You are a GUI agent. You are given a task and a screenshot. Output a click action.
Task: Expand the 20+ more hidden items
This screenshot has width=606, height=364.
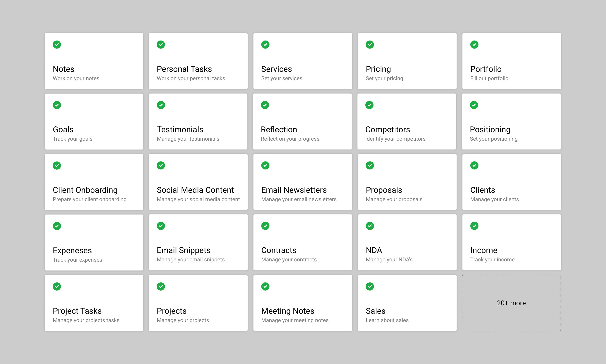(511, 303)
